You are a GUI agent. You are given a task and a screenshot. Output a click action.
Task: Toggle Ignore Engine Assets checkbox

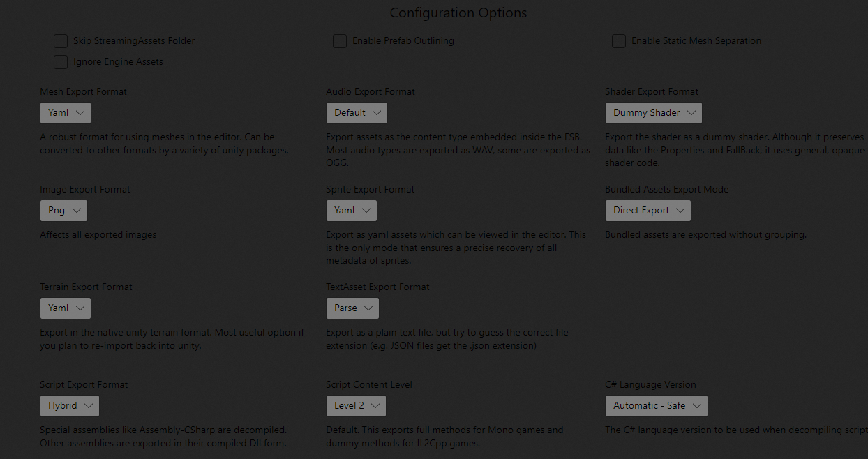click(x=61, y=62)
